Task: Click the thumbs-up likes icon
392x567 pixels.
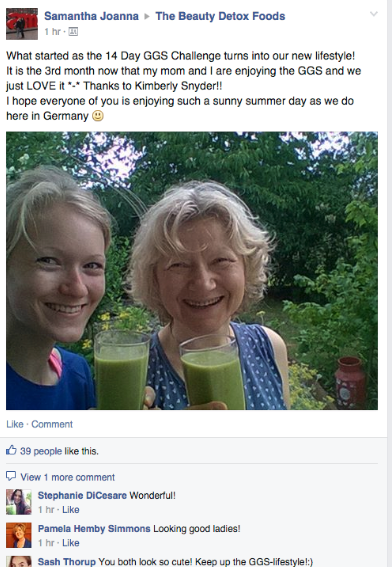Action: click(x=11, y=450)
